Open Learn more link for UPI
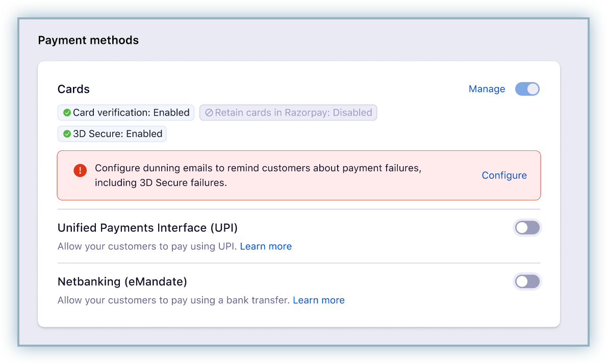 coord(266,246)
